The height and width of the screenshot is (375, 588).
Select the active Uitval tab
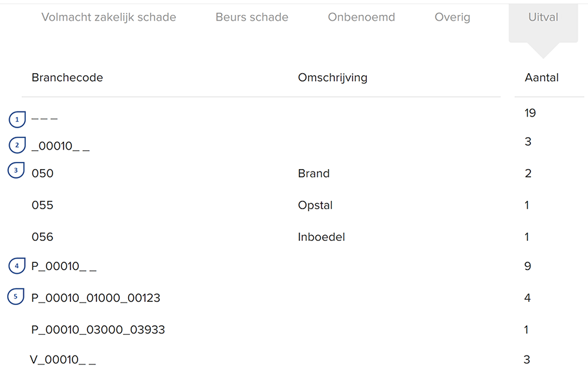(543, 17)
